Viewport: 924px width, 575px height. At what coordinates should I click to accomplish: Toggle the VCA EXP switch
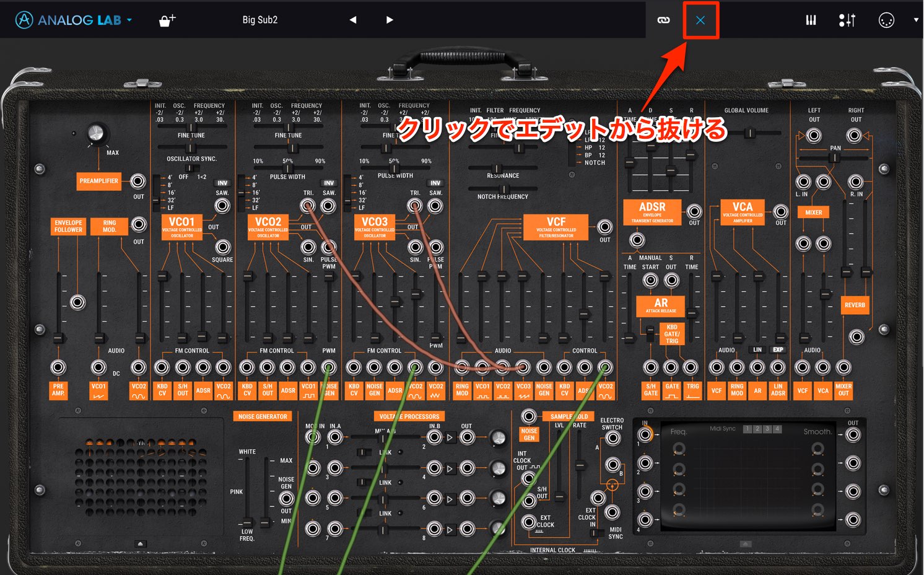pos(778,349)
